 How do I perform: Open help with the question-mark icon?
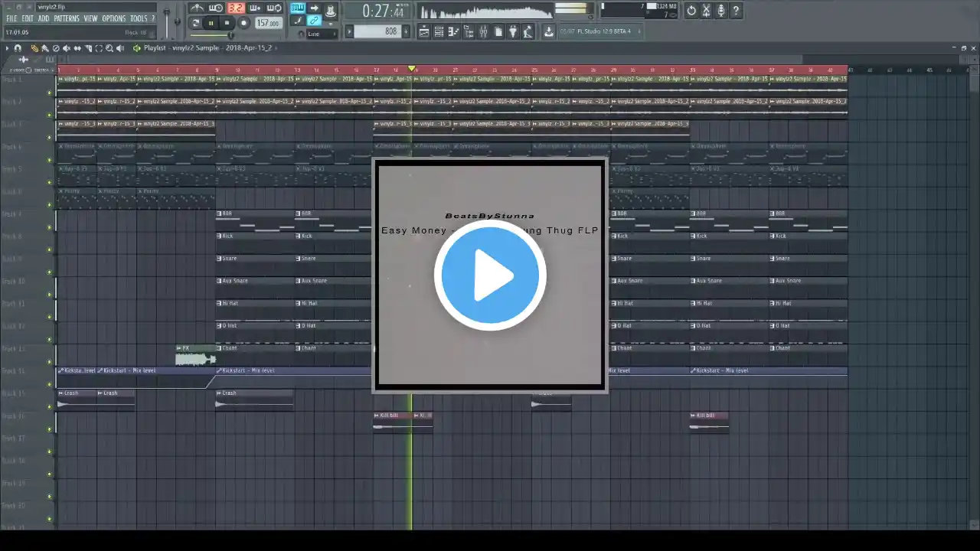[x=736, y=11]
